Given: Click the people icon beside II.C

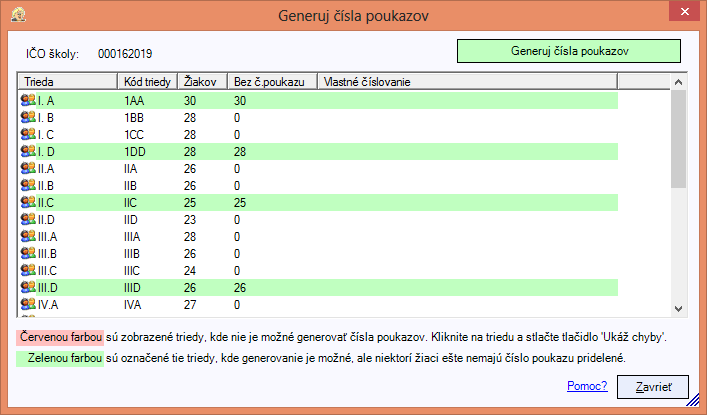Looking at the screenshot, I should click(x=28, y=202).
